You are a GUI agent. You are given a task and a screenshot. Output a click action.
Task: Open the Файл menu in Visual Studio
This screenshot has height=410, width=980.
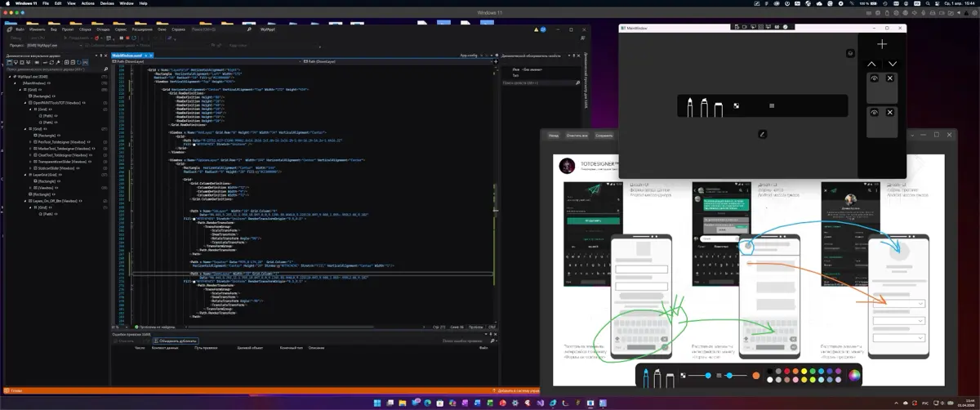pyautogui.click(x=20, y=29)
